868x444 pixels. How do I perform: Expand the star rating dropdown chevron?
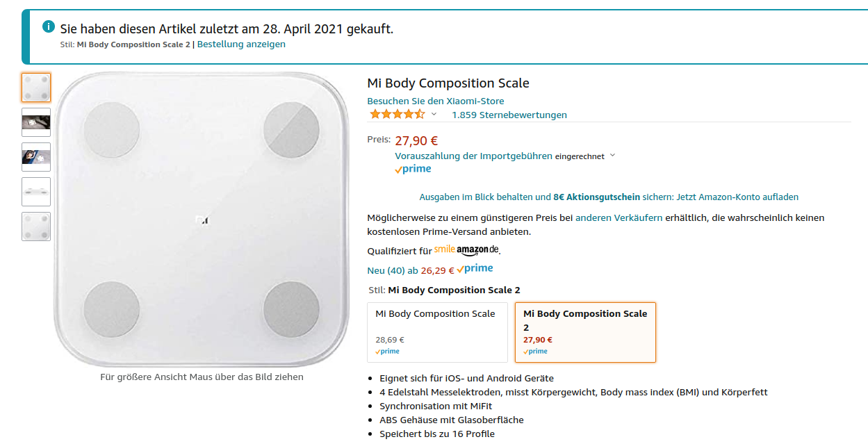(x=434, y=114)
